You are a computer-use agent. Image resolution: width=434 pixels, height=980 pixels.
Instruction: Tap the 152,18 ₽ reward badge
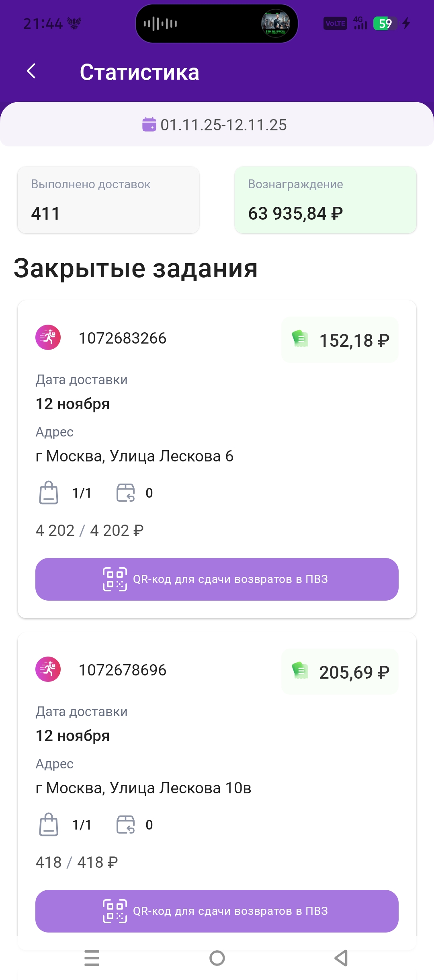pos(340,340)
